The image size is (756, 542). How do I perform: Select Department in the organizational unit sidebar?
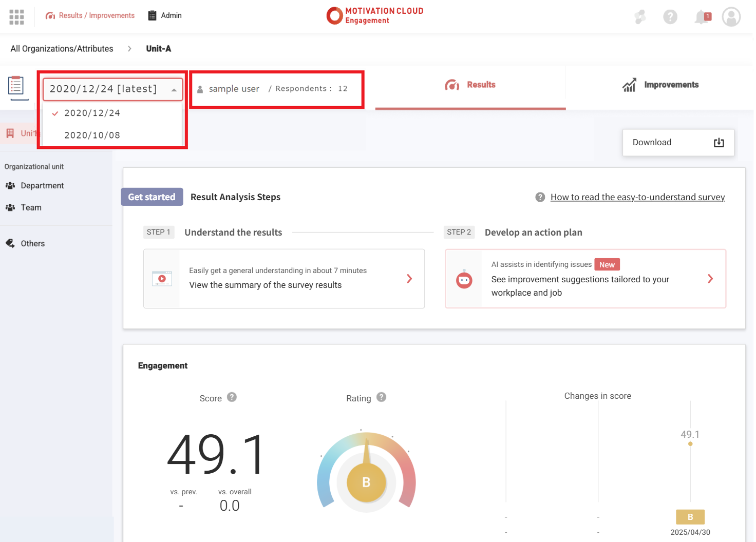pyautogui.click(x=42, y=186)
